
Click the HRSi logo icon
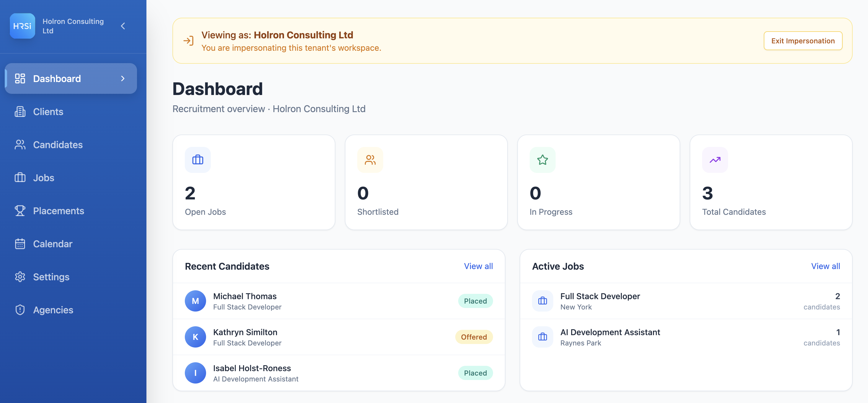[x=22, y=26]
